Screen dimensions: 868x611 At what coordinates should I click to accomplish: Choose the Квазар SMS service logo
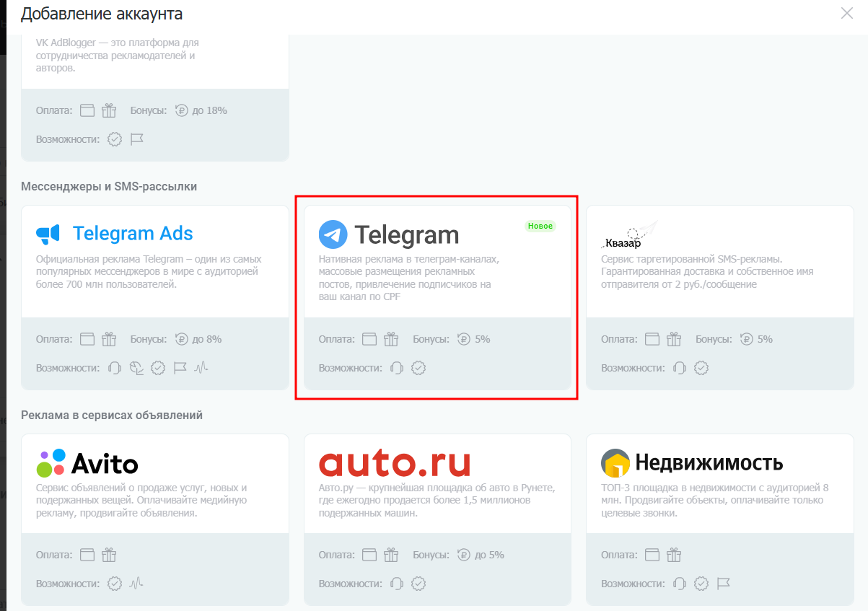click(630, 234)
